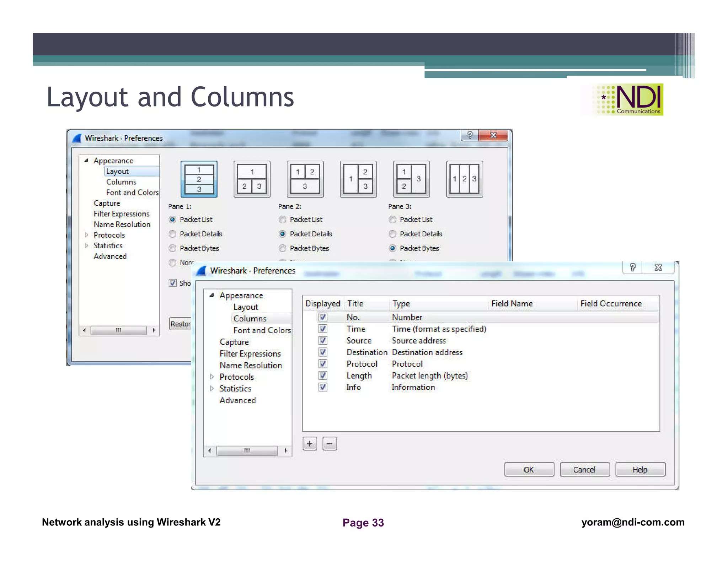
Task: Open Columns in the Layout window tree
Action: pyautogui.click(x=121, y=182)
